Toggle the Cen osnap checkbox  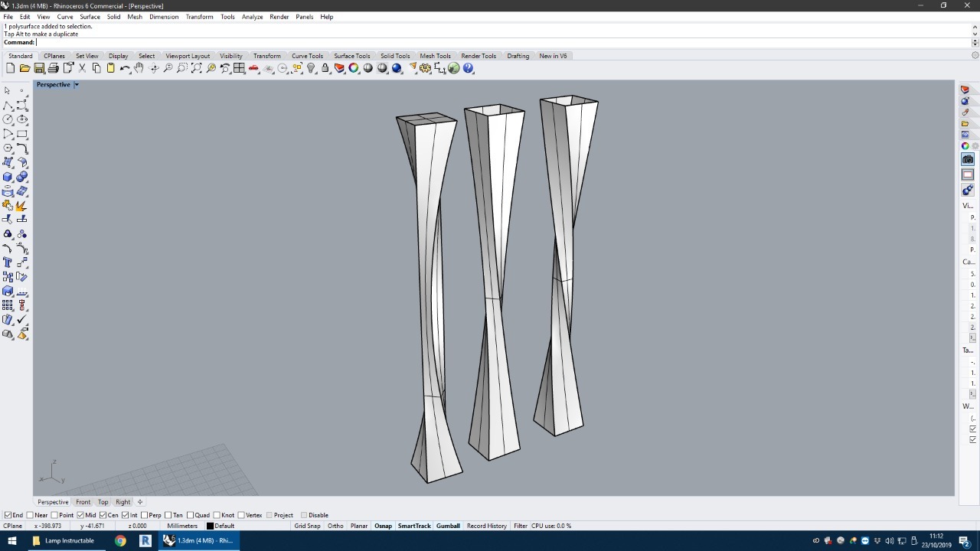tap(103, 515)
